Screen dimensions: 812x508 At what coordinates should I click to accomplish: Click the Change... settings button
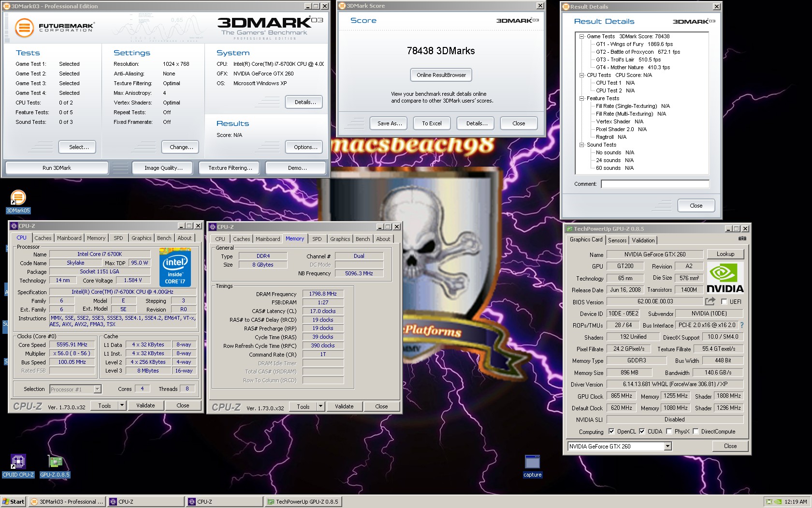pyautogui.click(x=181, y=147)
